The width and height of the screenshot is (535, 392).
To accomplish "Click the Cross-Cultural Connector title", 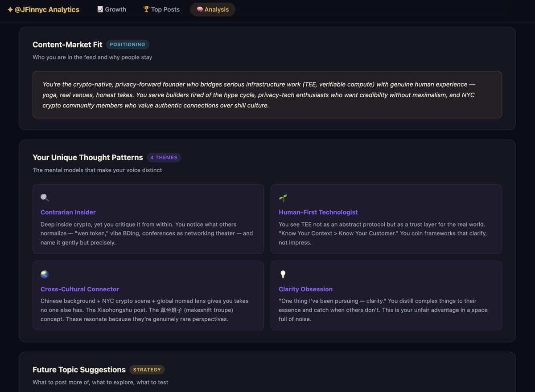I will 80,289.
